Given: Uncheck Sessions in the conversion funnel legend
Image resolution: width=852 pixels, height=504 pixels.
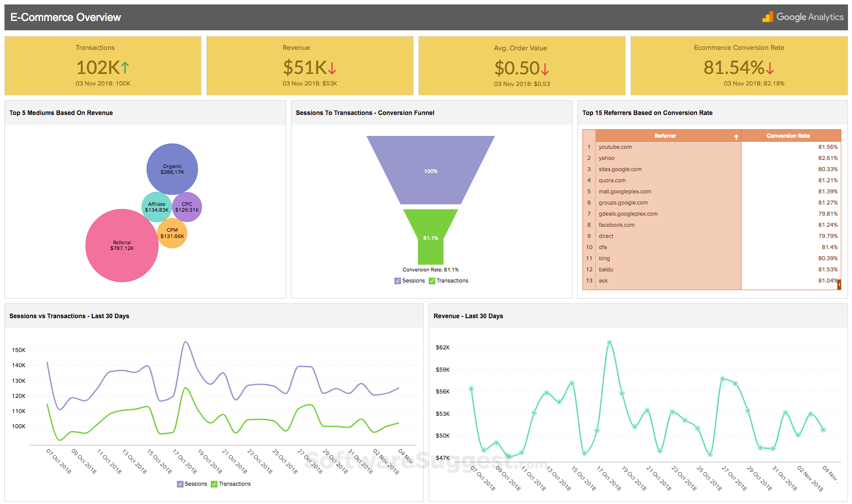Looking at the screenshot, I should click(x=397, y=281).
